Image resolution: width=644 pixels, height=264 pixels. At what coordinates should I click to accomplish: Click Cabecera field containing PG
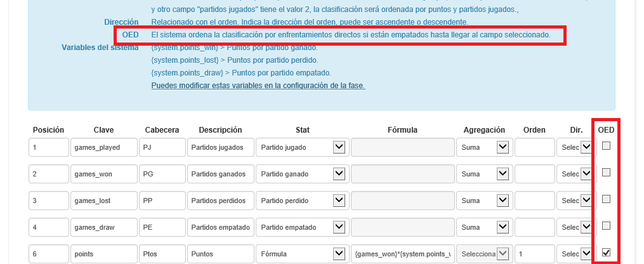(x=161, y=174)
